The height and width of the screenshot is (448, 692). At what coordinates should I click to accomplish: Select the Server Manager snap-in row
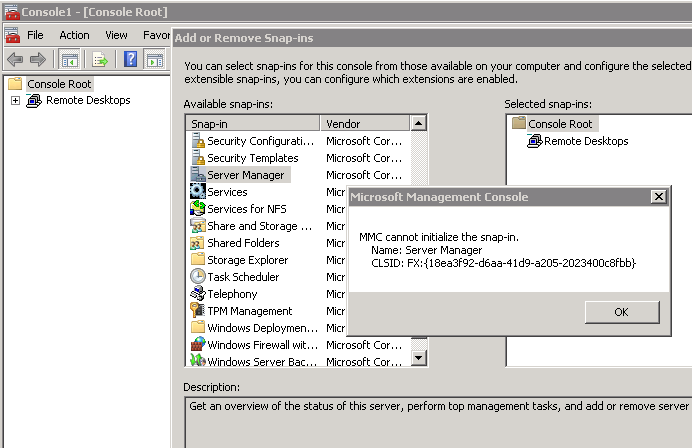tap(246, 175)
